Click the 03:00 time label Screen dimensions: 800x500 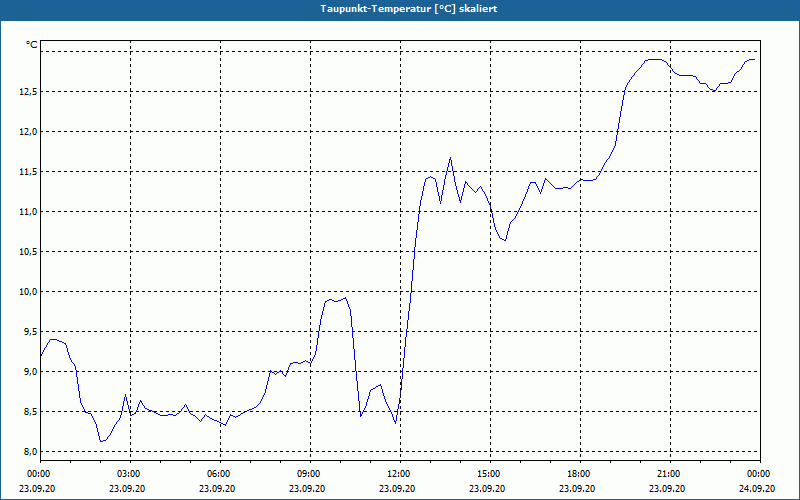pos(131,474)
